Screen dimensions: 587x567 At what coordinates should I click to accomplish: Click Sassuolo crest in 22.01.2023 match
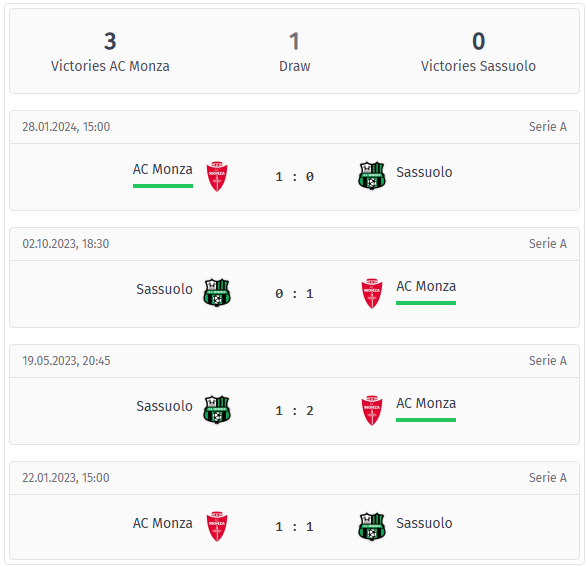tap(372, 527)
